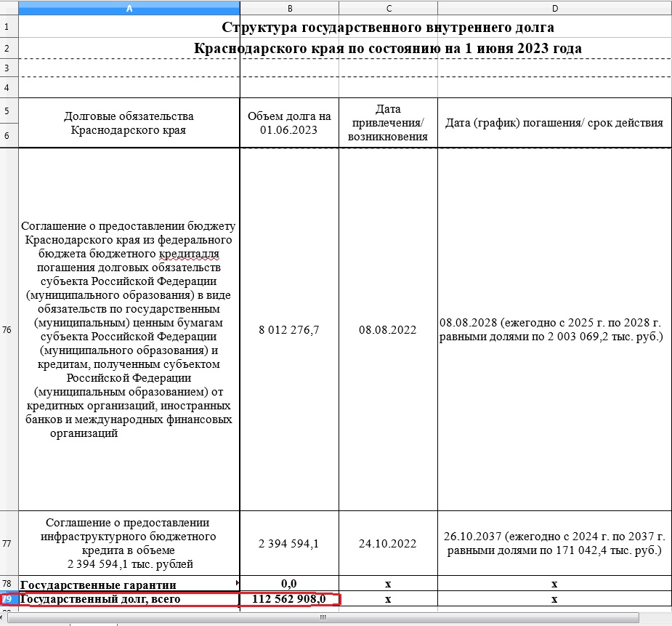Click value cell '2 394 594,1' in column B
This screenshot has height=626, width=672.
coord(289,543)
